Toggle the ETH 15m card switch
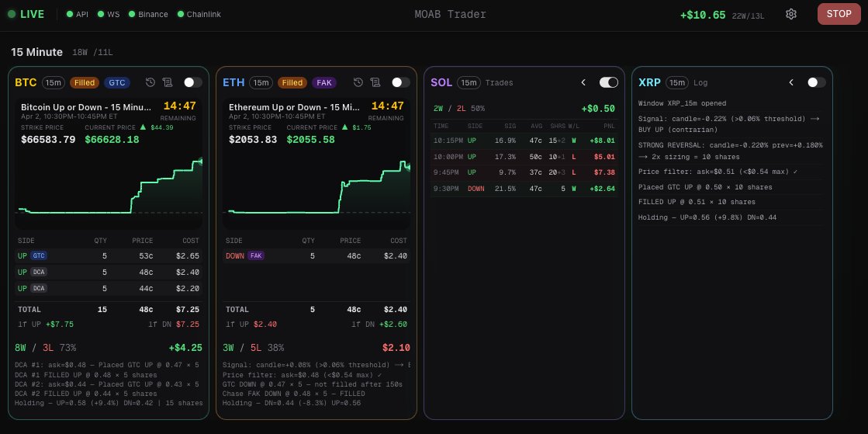The width and height of the screenshot is (868, 434). click(401, 82)
